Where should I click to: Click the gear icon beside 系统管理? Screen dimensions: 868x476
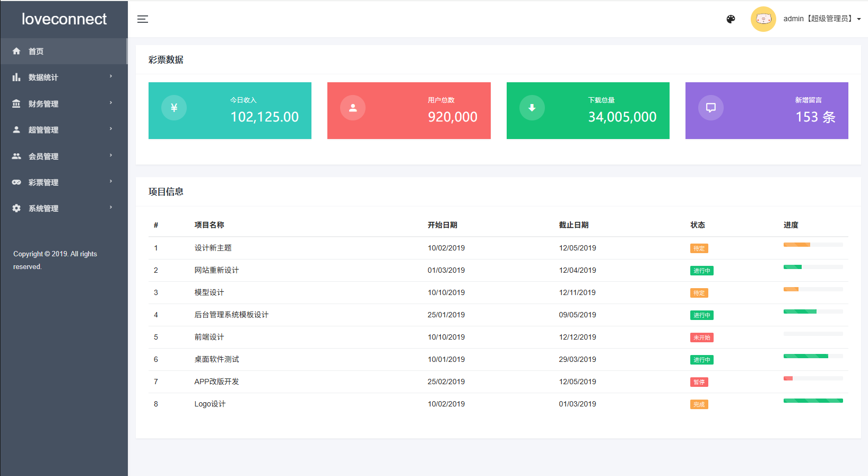coord(16,209)
